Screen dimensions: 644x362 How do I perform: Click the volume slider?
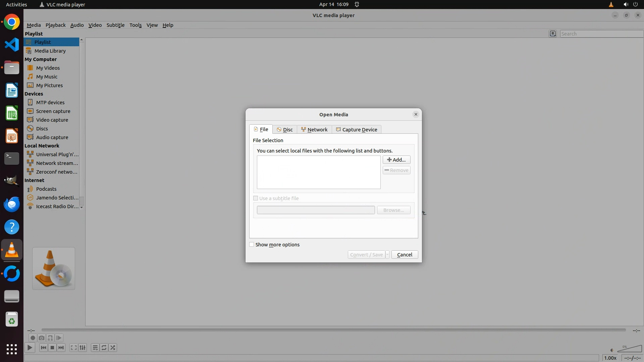click(x=630, y=349)
